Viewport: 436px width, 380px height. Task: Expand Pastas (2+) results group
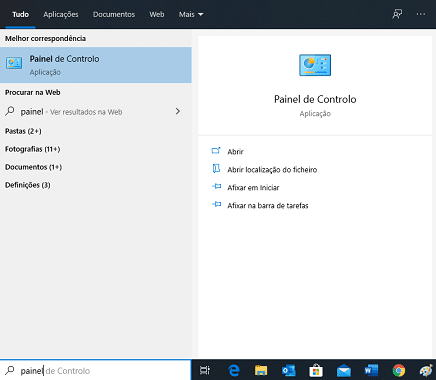click(23, 131)
